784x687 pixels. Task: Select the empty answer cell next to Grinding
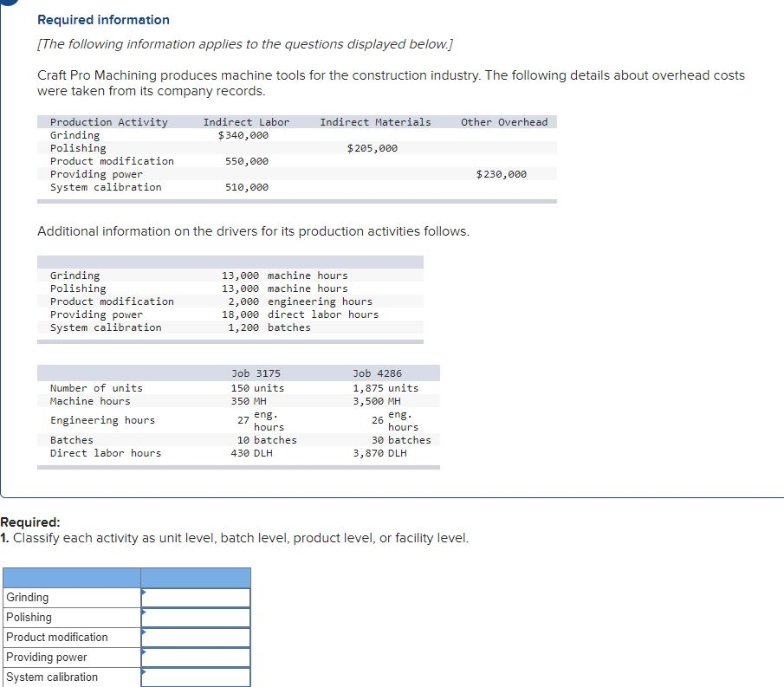point(199,597)
